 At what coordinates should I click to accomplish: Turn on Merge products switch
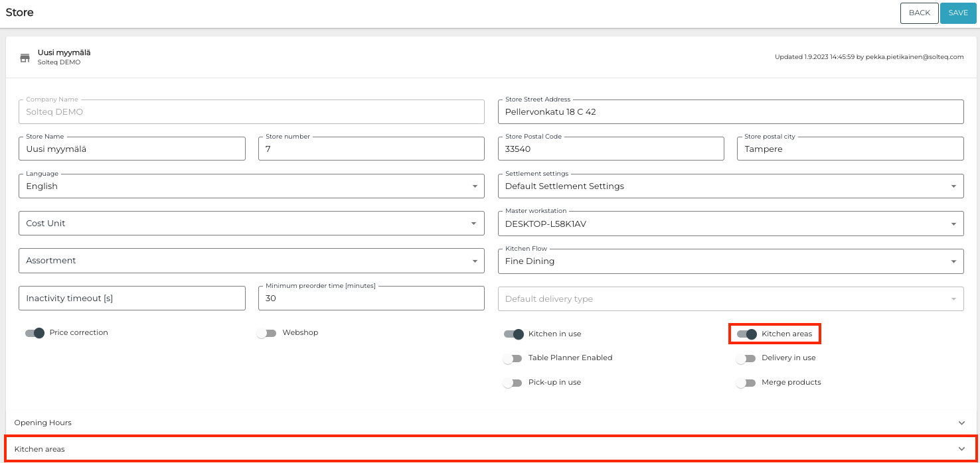tap(746, 383)
